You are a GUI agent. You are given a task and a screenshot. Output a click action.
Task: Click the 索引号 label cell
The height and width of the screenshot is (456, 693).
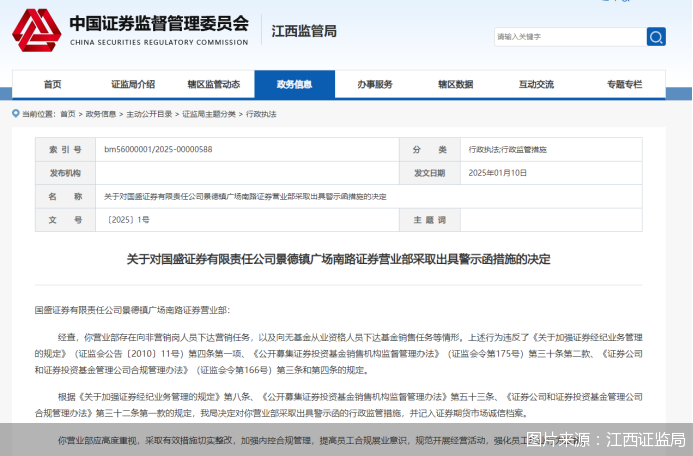pos(65,149)
